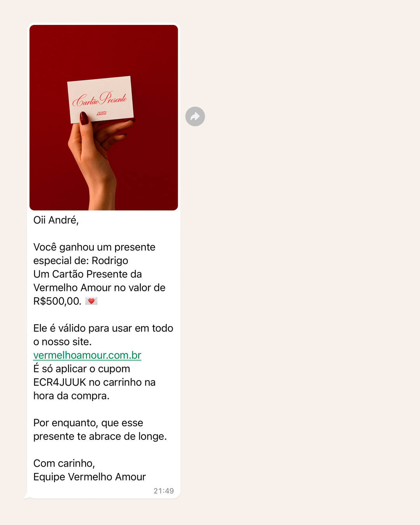
Task: Click the "R$500,00." amount text
Action: pyautogui.click(x=57, y=301)
